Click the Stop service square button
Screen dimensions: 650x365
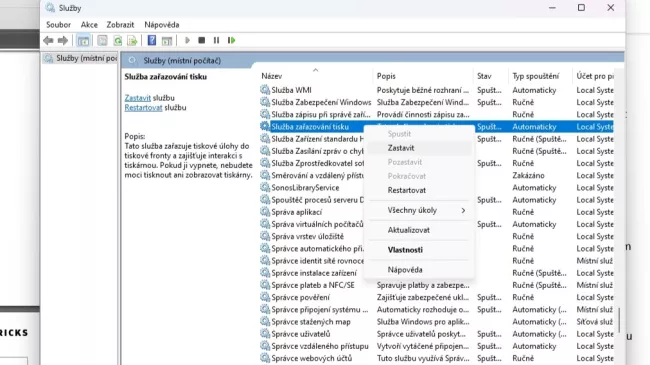(x=201, y=41)
